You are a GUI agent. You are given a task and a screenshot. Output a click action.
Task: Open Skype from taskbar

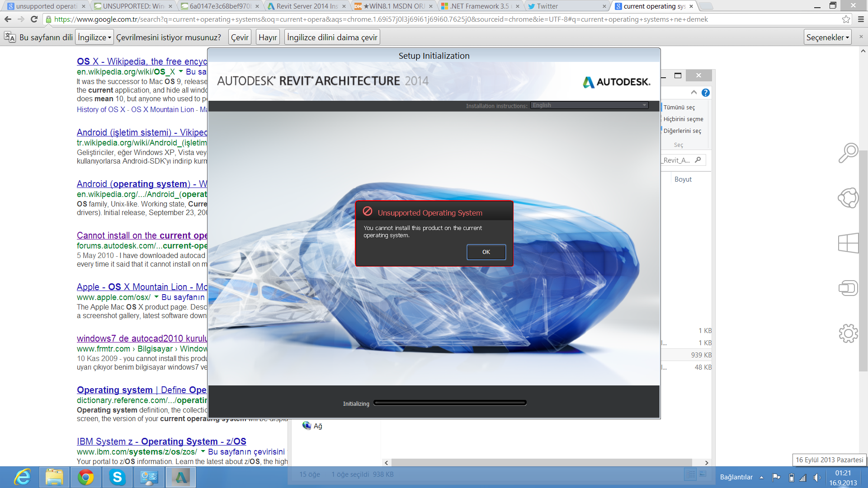(117, 477)
